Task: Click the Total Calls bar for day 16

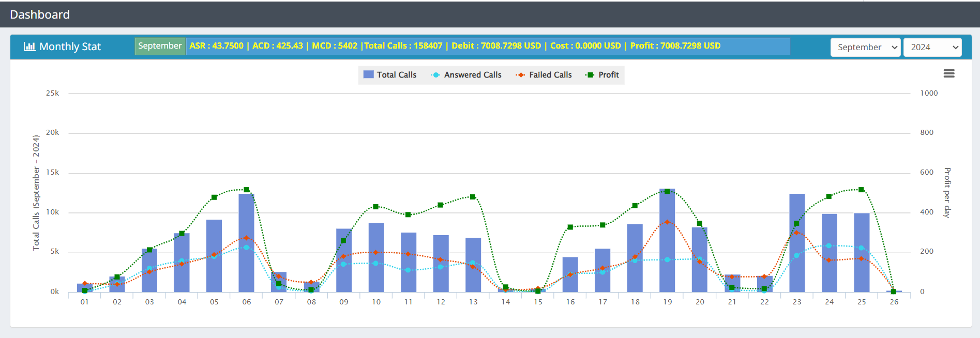Action: coord(570,274)
